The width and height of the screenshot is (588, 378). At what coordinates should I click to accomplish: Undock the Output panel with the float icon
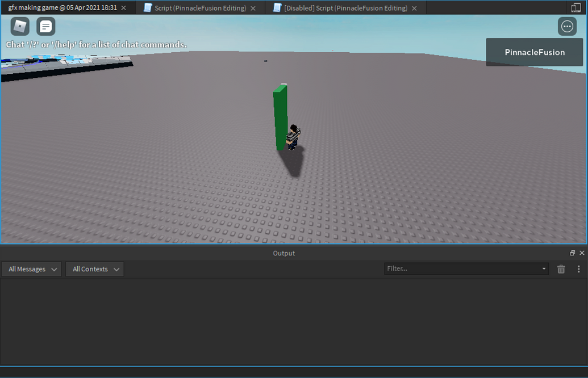572,253
